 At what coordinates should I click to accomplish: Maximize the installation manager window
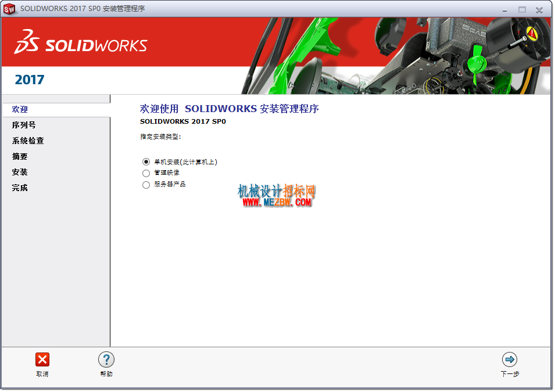pyautogui.click(x=522, y=9)
